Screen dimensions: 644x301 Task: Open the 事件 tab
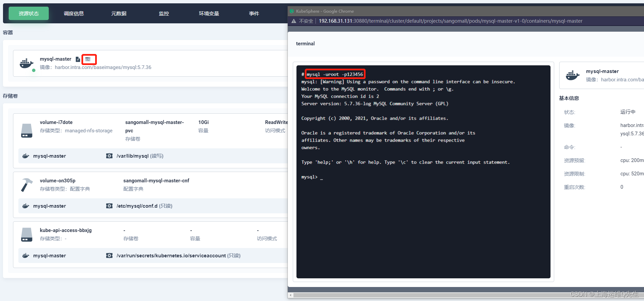254,13
